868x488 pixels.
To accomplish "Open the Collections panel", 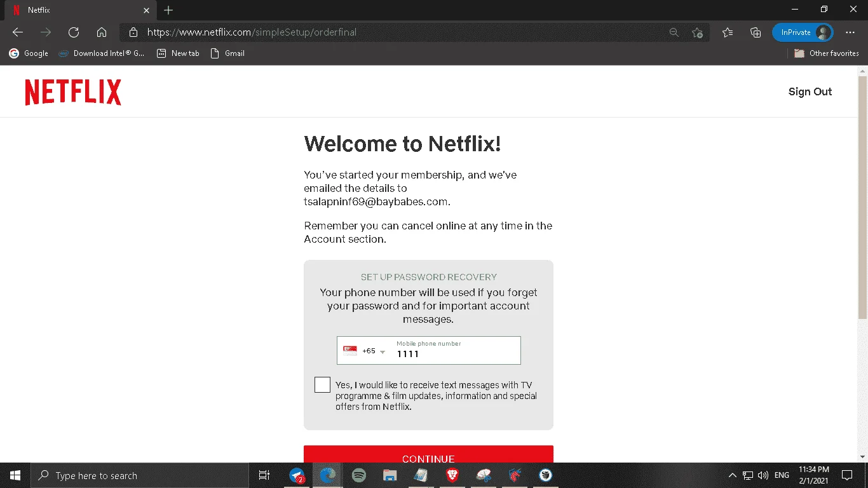I will 756,32.
